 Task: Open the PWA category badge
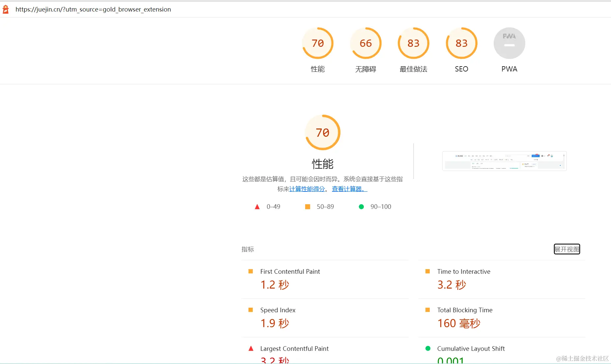(x=509, y=43)
